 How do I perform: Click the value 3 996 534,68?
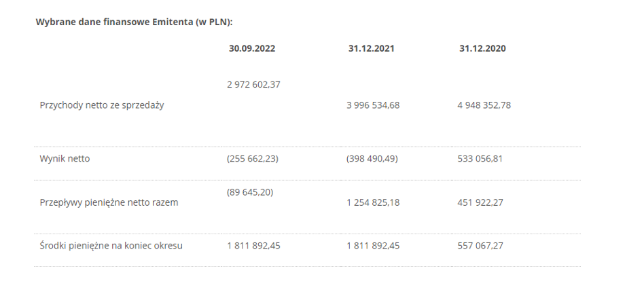[x=373, y=105]
